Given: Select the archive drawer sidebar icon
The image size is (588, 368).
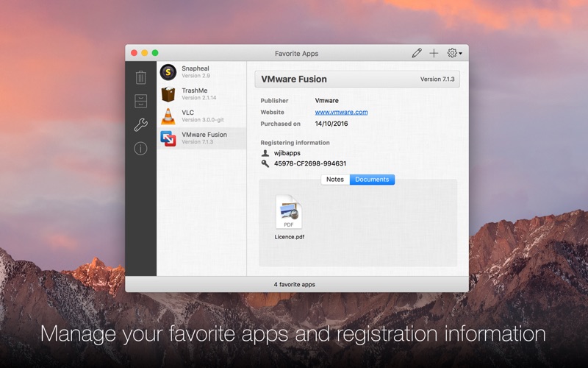Looking at the screenshot, I should [140, 101].
